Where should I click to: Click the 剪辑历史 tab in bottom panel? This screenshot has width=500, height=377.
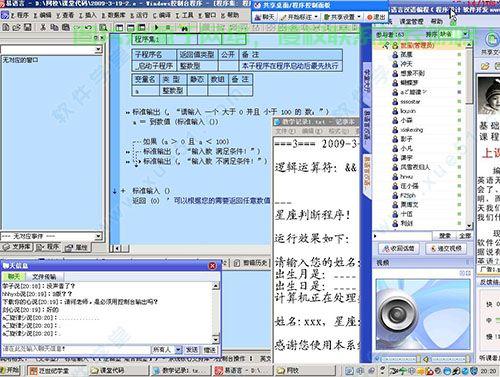pos(251,263)
